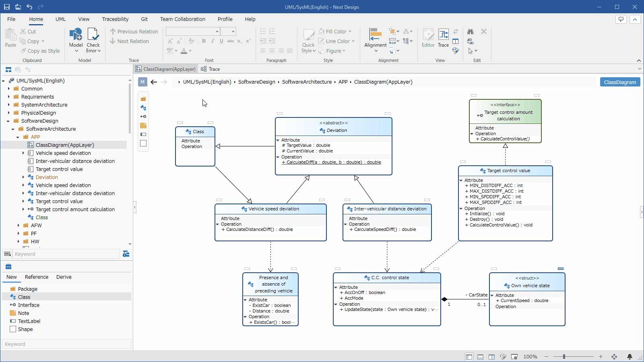Collapse Operation section in Target control value
The height and width of the screenshot is (362, 644).
click(x=461, y=208)
